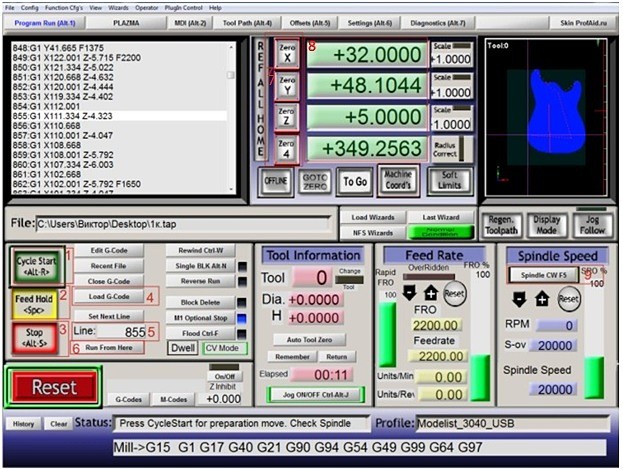The width and height of the screenshot is (623, 470).
Task: Increase feed rate override with up arrow
Action: (x=431, y=293)
